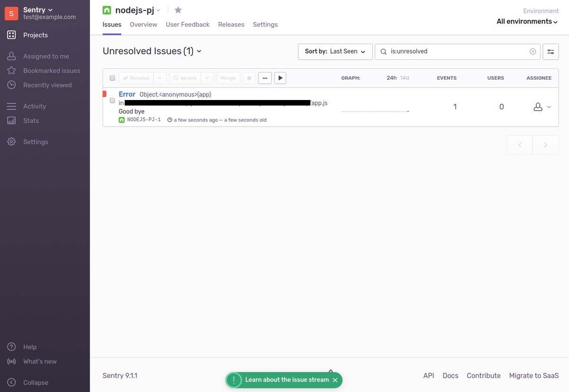This screenshot has height=392, width=569.
Task: Open the more actions ellipsis menu
Action: coord(265,78)
